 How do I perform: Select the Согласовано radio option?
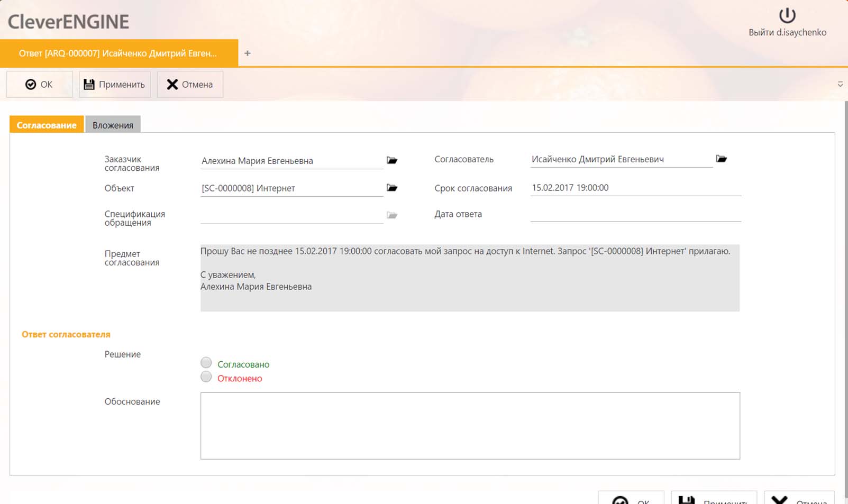206,363
